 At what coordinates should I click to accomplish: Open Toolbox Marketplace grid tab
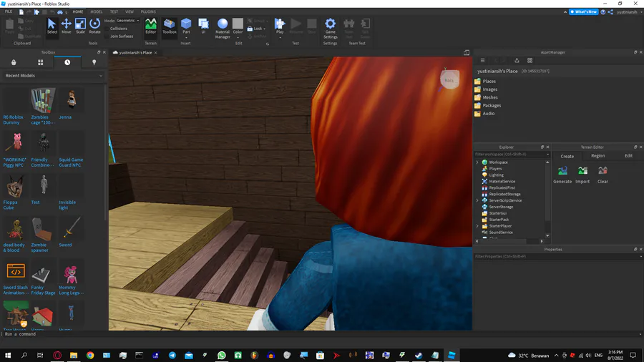tap(40, 62)
